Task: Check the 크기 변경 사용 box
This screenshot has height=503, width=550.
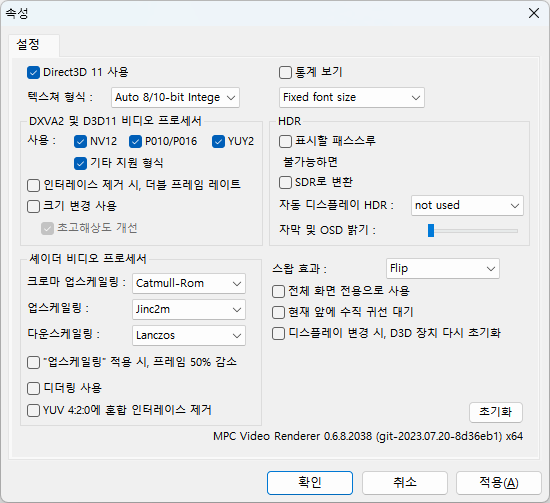Action: click(x=33, y=206)
